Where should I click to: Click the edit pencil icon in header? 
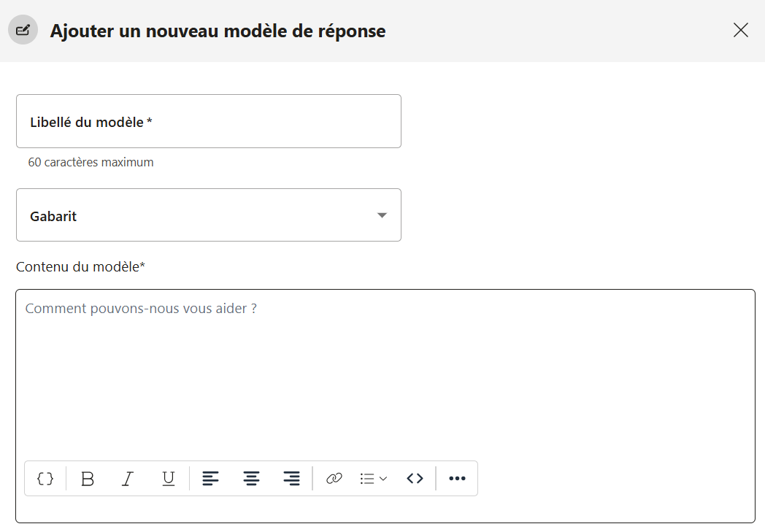pos(23,30)
